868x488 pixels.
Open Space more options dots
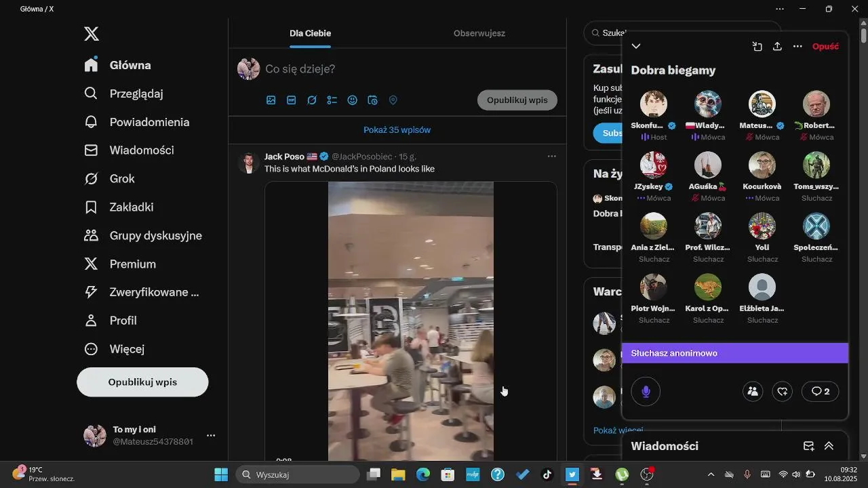(797, 46)
